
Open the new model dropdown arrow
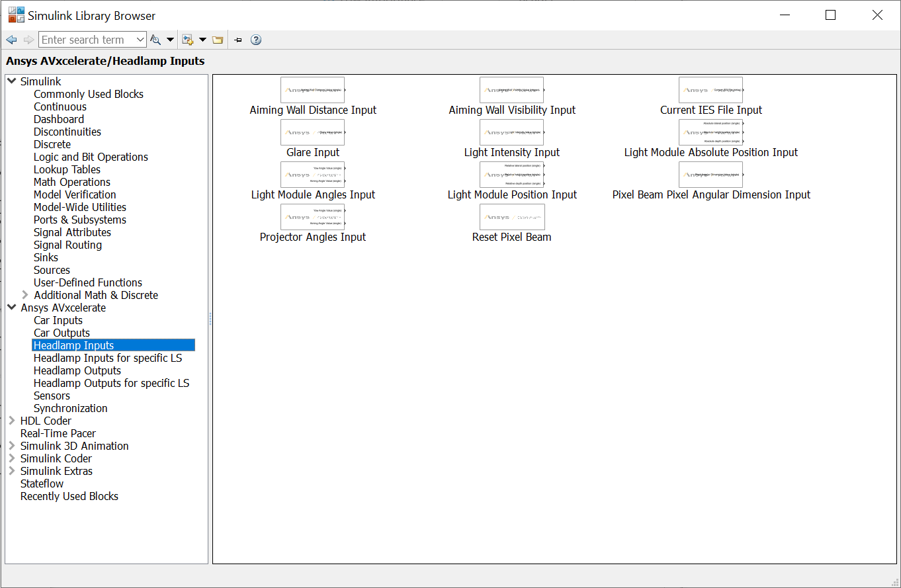[x=202, y=40]
